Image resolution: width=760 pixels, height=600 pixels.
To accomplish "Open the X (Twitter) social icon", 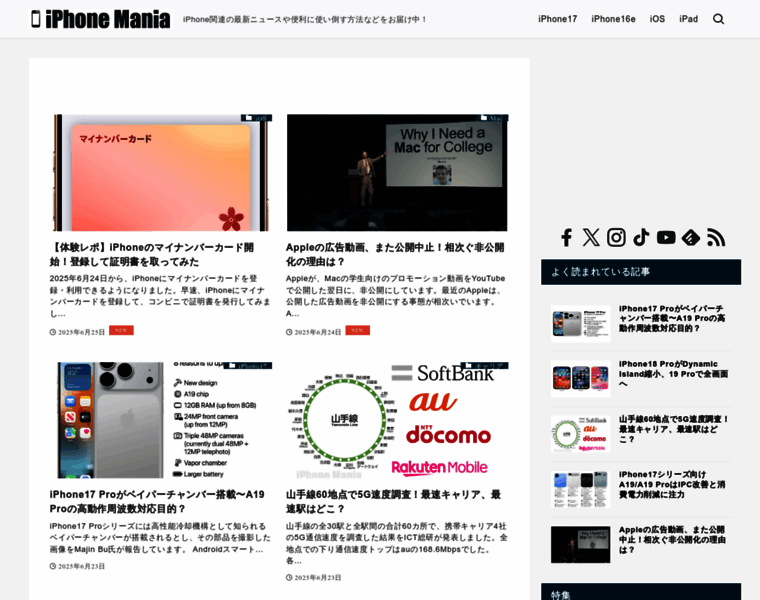I will [x=591, y=237].
